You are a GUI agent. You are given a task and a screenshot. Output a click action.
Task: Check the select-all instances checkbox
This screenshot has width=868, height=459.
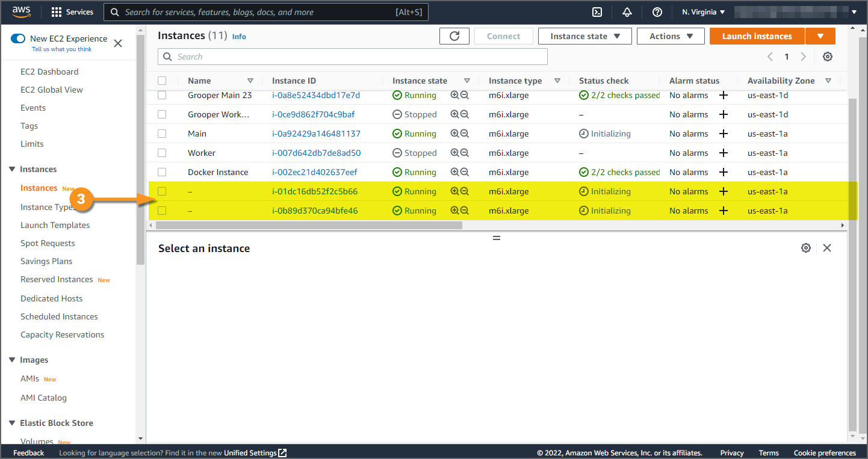[162, 81]
